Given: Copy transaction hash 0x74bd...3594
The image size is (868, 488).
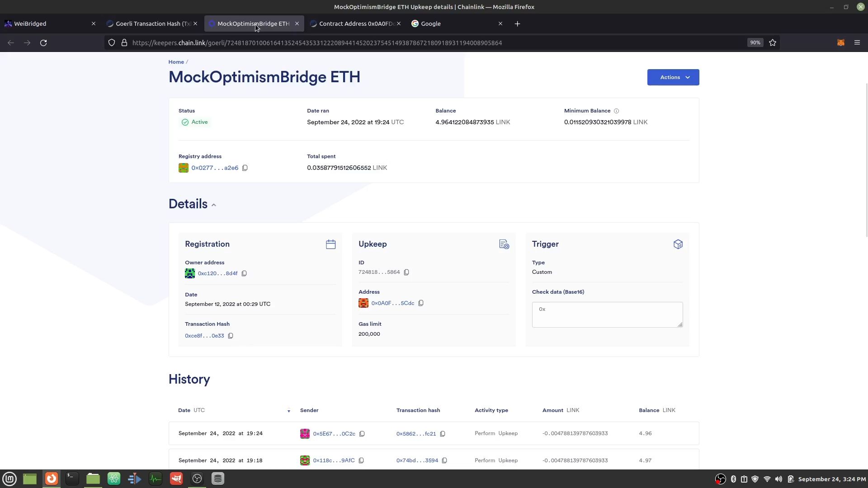Looking at the screenshot, I should tap(444, 460).
